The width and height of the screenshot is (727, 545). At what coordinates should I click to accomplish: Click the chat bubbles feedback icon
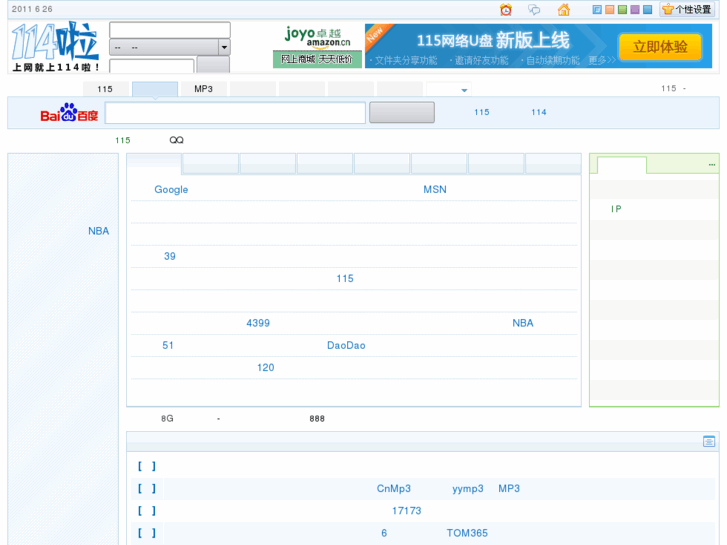(x=534, y=9)
